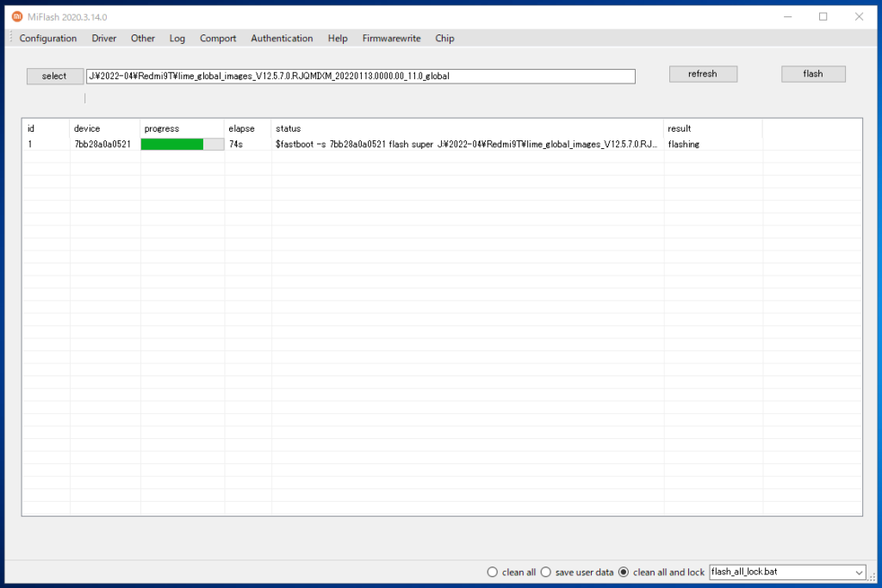This screenshot has height=588, width=882.
Task: Click the refresh button to rescan devices
Action: click(703, 73)
